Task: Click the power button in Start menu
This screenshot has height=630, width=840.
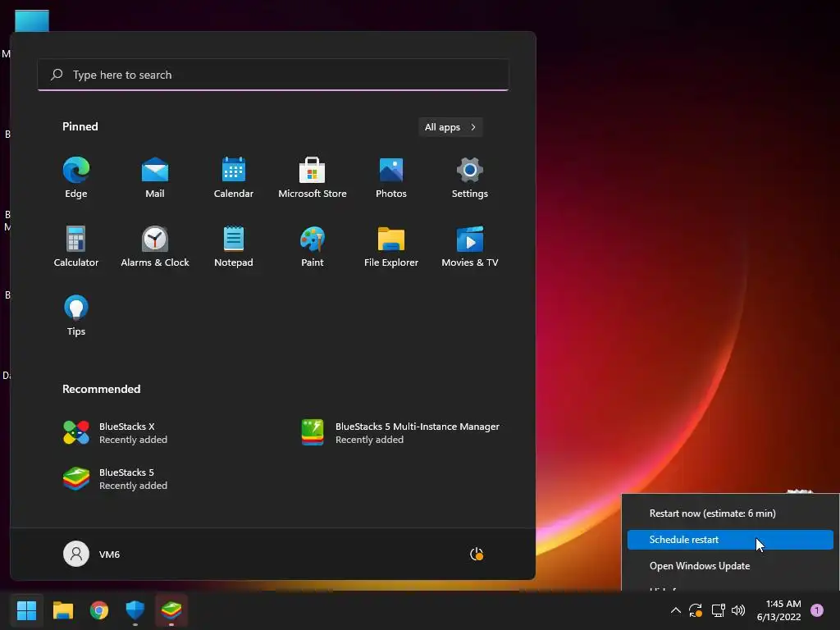Action: (477, 554)
